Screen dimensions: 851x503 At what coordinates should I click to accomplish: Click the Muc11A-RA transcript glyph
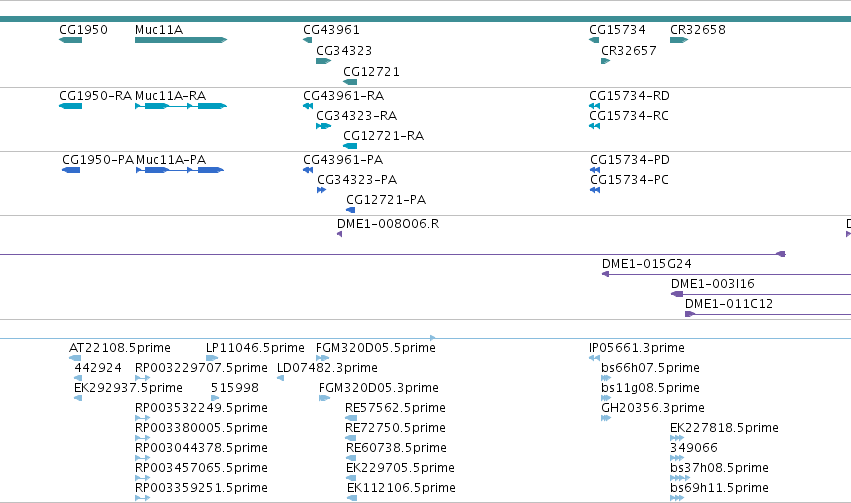[x=181, y=106]
